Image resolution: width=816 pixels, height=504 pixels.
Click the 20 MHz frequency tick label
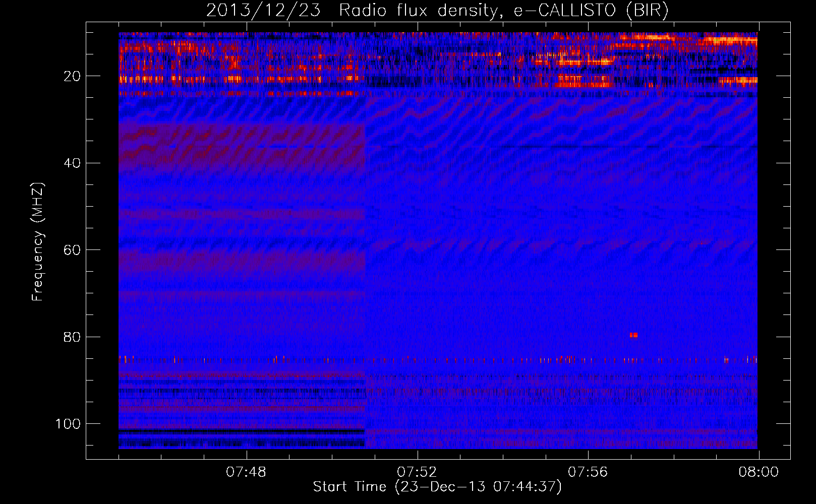(x=72, y=76)
